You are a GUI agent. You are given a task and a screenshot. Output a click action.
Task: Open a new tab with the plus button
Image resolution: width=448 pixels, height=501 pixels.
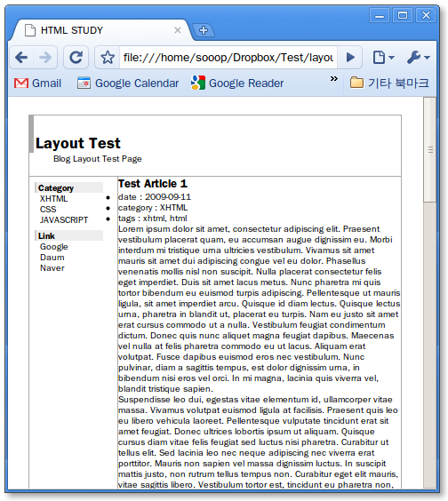point(204,30)
